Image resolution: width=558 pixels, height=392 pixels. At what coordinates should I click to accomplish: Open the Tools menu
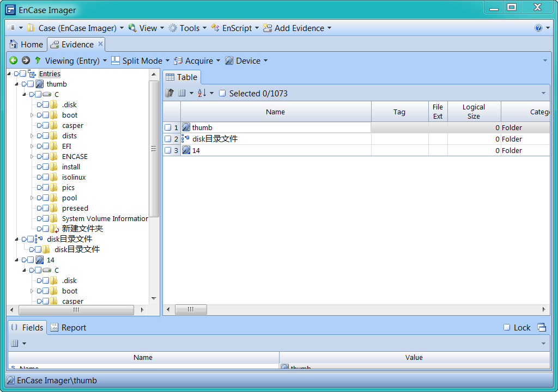pyautogui.click(x=189, y=28)
